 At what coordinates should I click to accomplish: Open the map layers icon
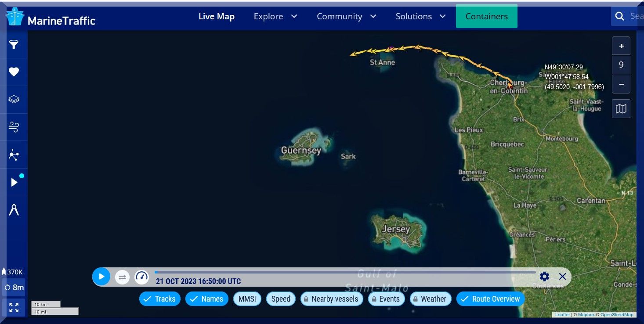point(14,100)
